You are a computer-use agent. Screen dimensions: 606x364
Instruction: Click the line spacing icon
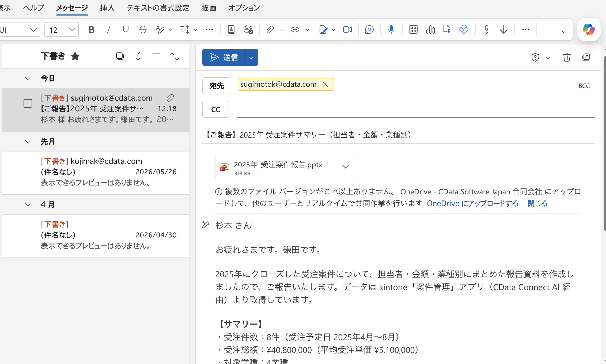pos(185,29)
